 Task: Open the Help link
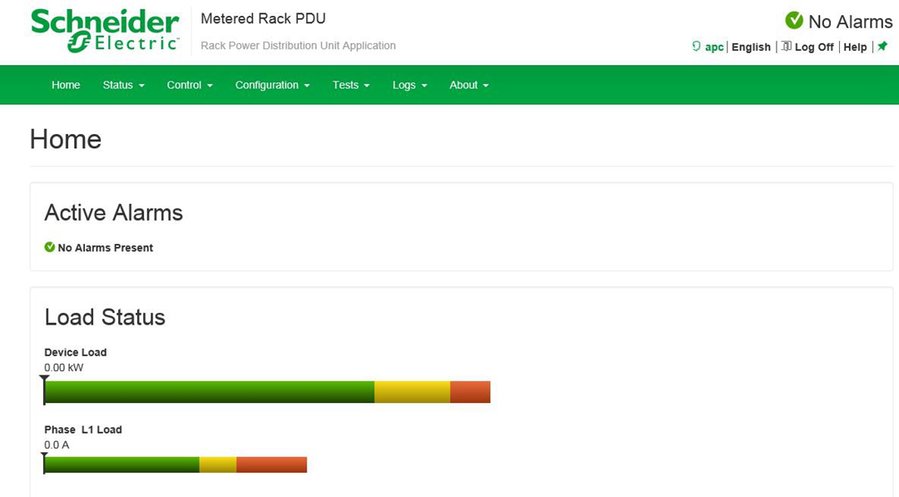coord(855,47)
